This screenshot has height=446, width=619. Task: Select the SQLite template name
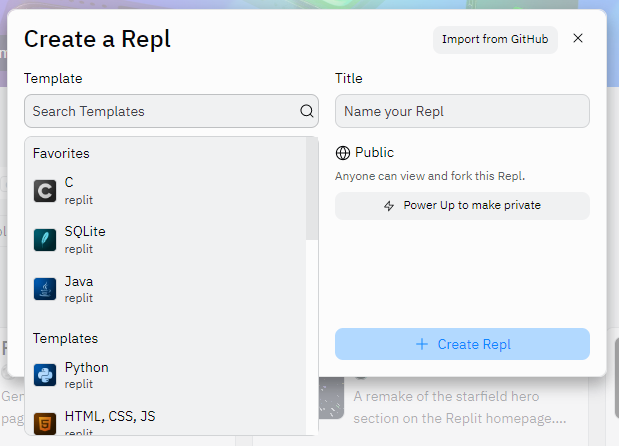pyautogui.click(x=85, y=231)
